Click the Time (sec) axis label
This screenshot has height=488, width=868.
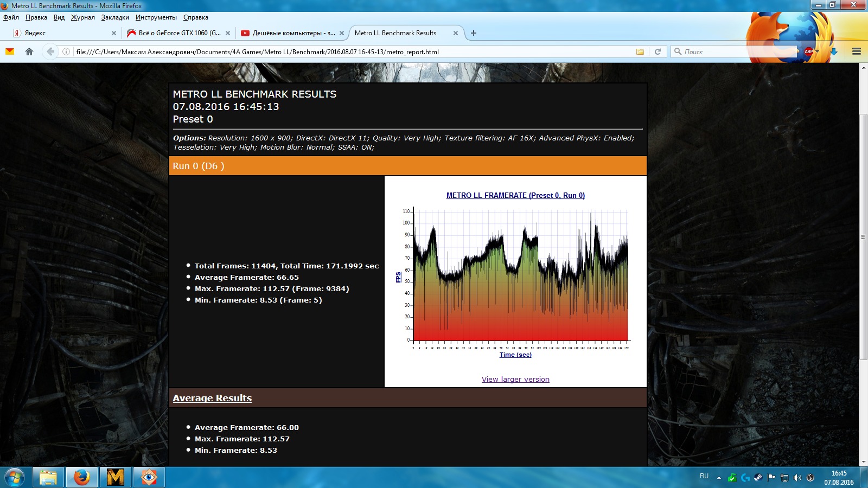(x=515, y=355)
